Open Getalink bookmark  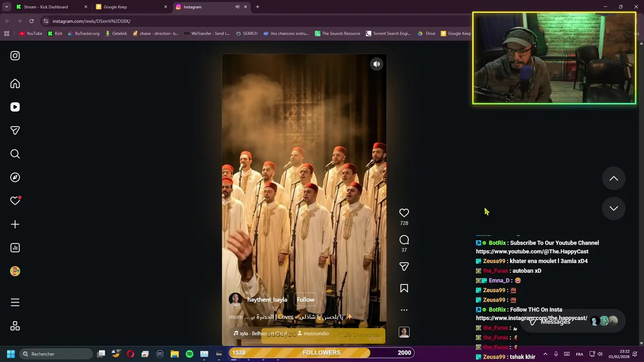[116, 34]
